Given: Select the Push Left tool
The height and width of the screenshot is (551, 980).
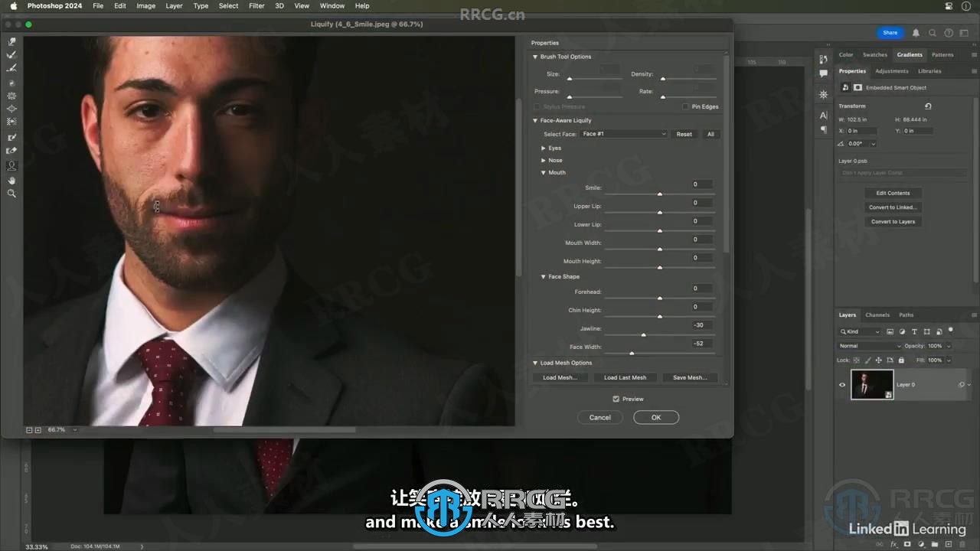Looking at the screenshot, I should point(11,122).
